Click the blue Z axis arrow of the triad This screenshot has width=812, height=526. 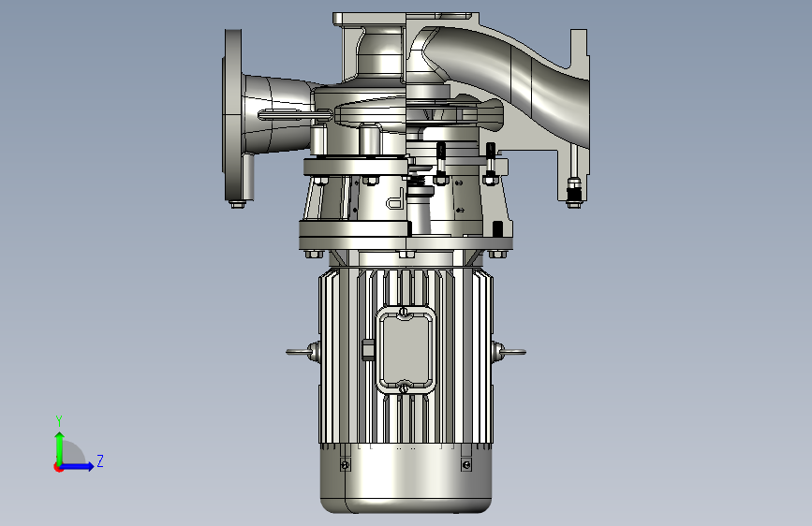click(x=77, y=466)
